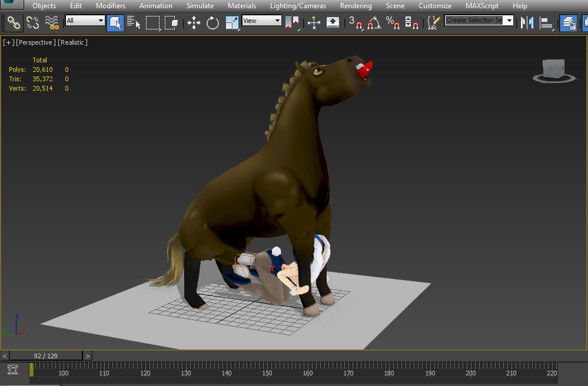The image size is (588, 386).
Task: Click the Unlink Selection icon
Action: click(32, 23)
